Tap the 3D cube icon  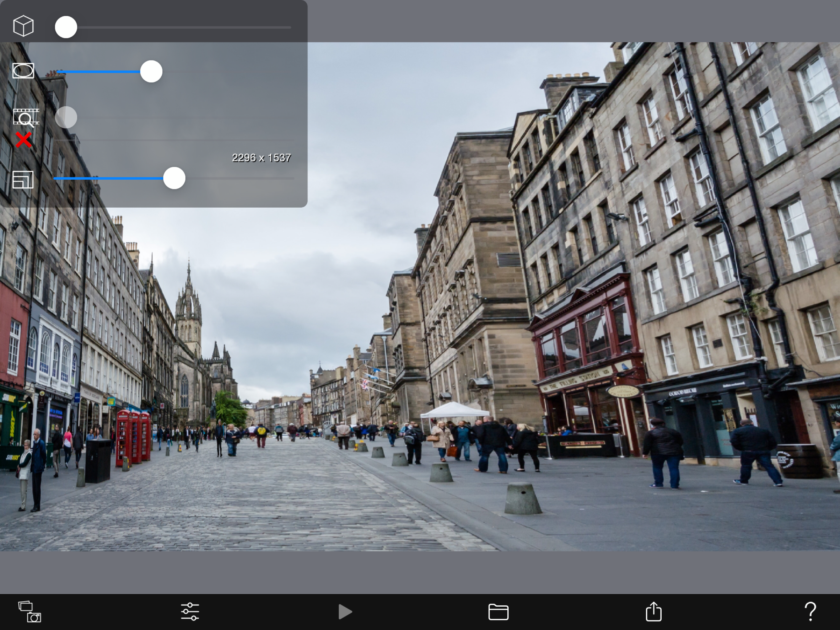23,26
